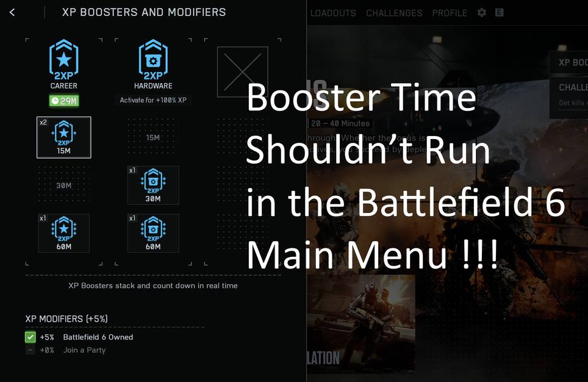Image resolution: width=588 pixels, height=382 pixels.
Task: Click 'XP Boosters stack and count down' text
Action: tap(153, 286)
